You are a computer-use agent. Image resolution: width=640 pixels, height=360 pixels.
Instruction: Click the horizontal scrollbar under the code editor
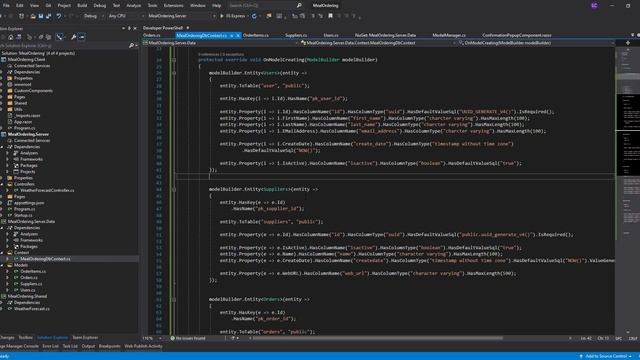tap(378, 338)
